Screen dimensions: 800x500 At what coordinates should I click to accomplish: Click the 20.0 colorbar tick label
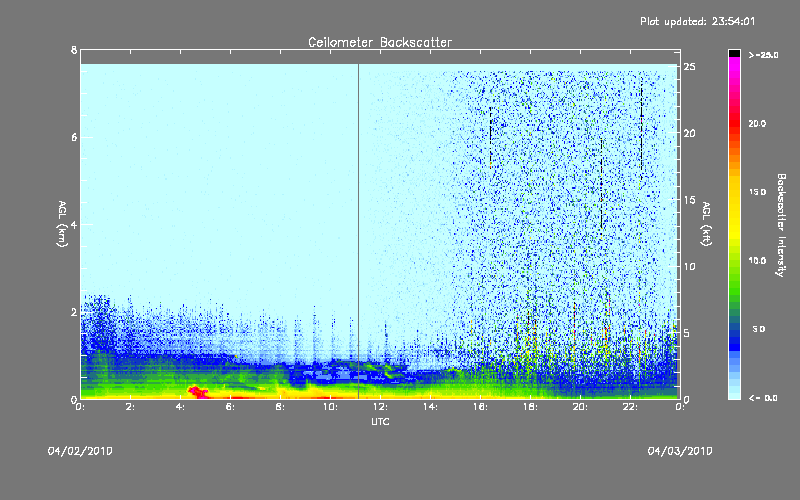[757, 123]
